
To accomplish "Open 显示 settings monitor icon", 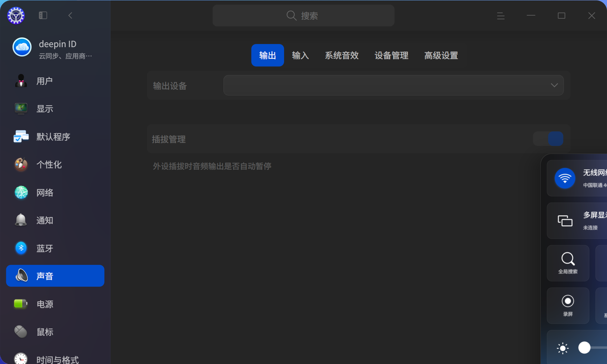I will [x=21, y=109].
